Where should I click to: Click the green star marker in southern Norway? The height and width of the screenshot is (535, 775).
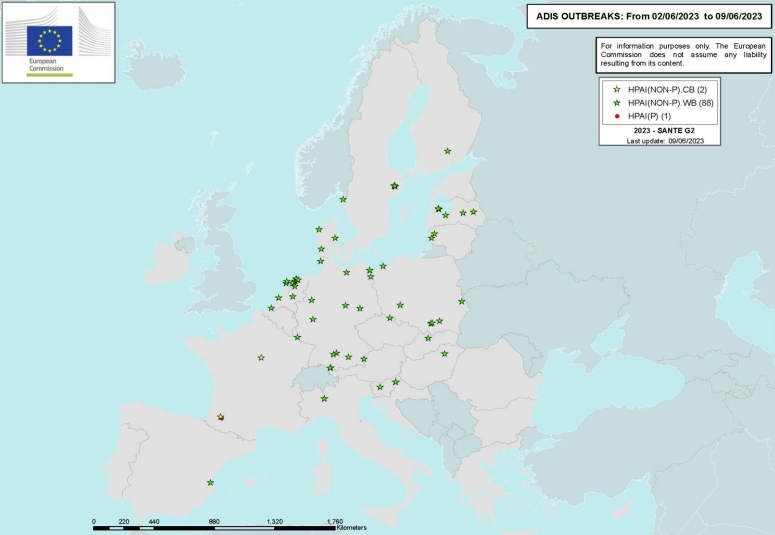coord(343,199)
